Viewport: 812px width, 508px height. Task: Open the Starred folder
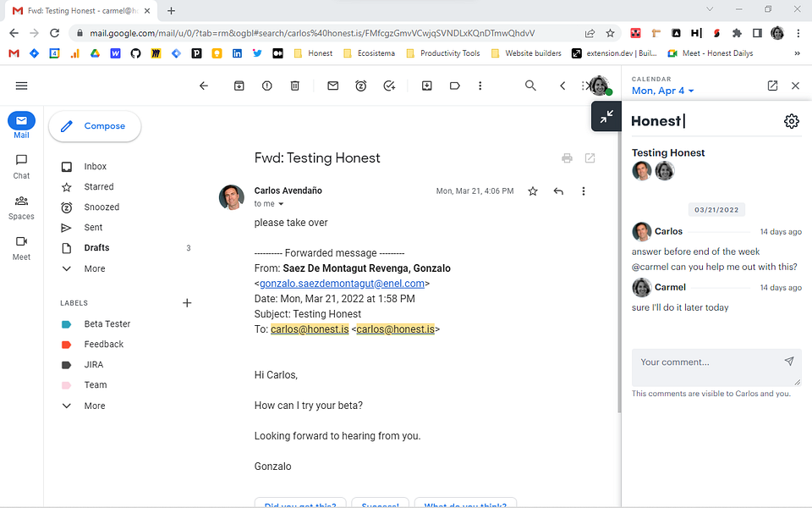(98, 186)
